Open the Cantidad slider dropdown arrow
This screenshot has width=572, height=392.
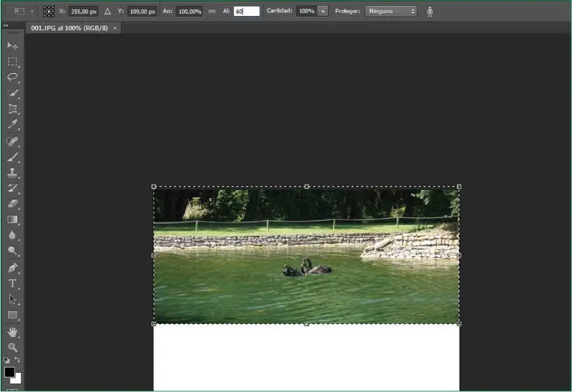[x=322, y=12]
